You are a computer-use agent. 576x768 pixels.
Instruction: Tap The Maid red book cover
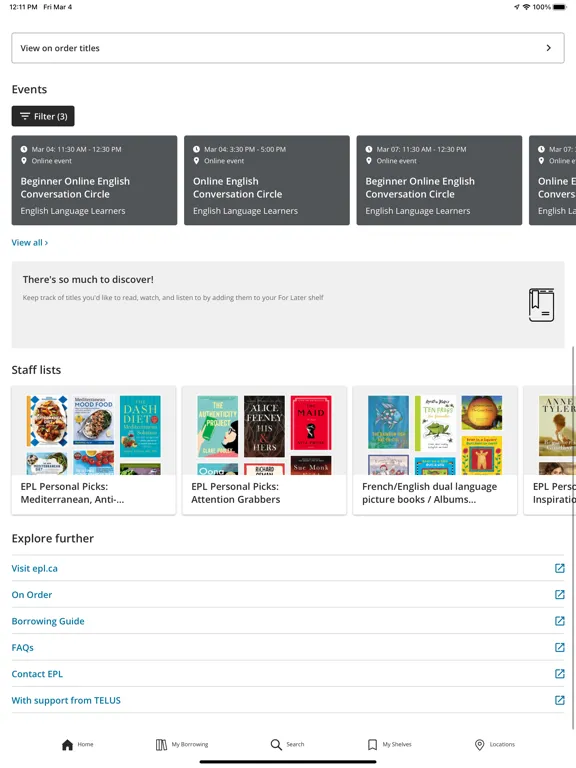click(x=311, y=422)
